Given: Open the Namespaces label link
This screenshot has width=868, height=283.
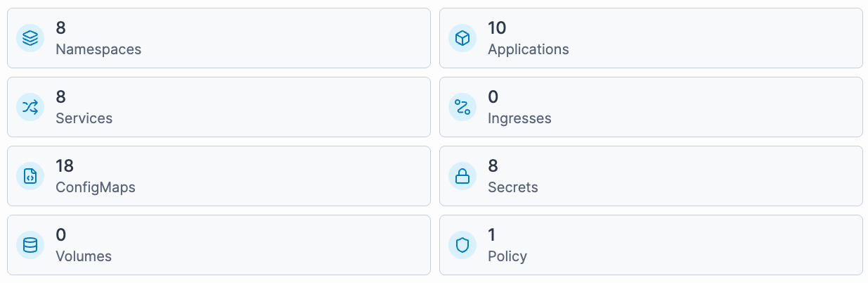Looking at the screenshot, I should tap(98, 49).
